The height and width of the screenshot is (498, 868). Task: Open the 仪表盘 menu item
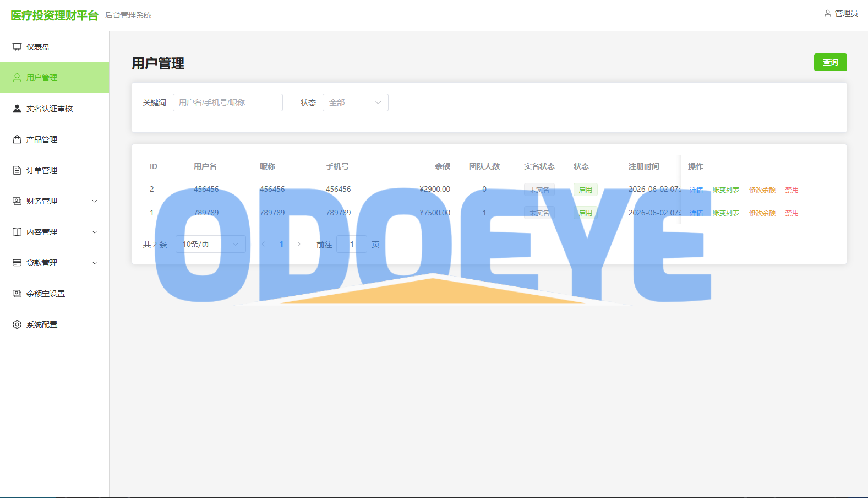[54, 47]
